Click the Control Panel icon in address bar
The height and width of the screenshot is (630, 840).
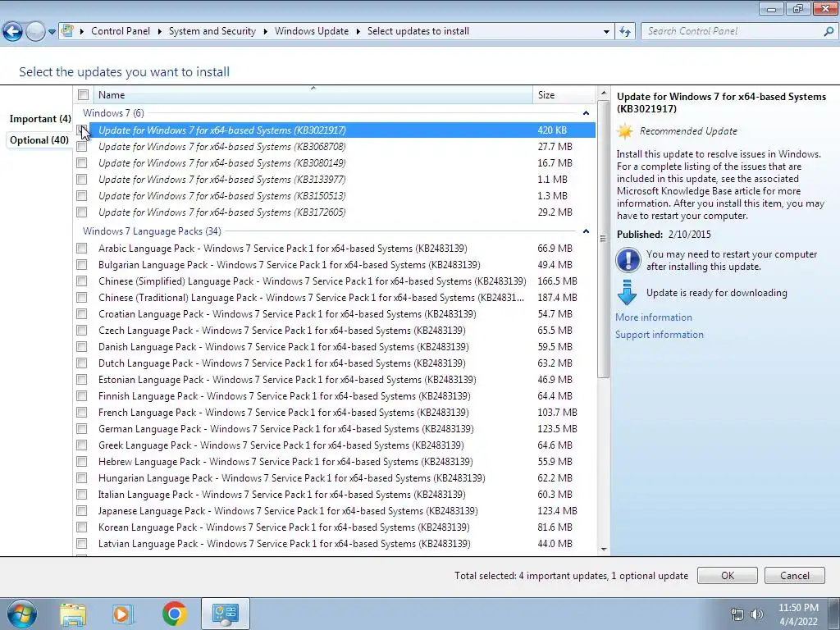click(67, 30)
